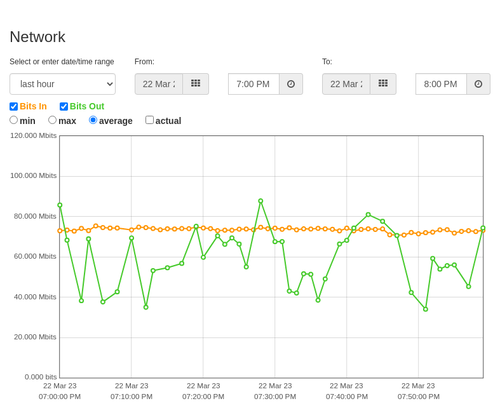The height and width of the screenshot is (403, 500).
Task: Click the 20.000 Mbits axis label
Action: pyautogui.click(x=35, y=337)
